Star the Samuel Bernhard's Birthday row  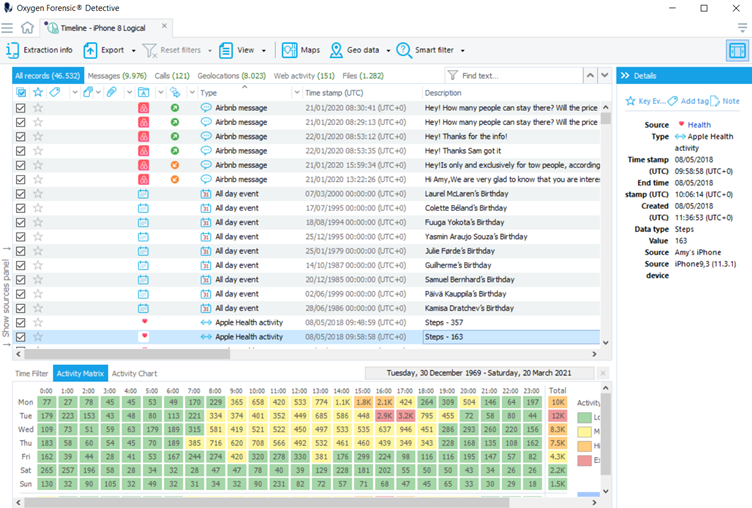(38, 280)
